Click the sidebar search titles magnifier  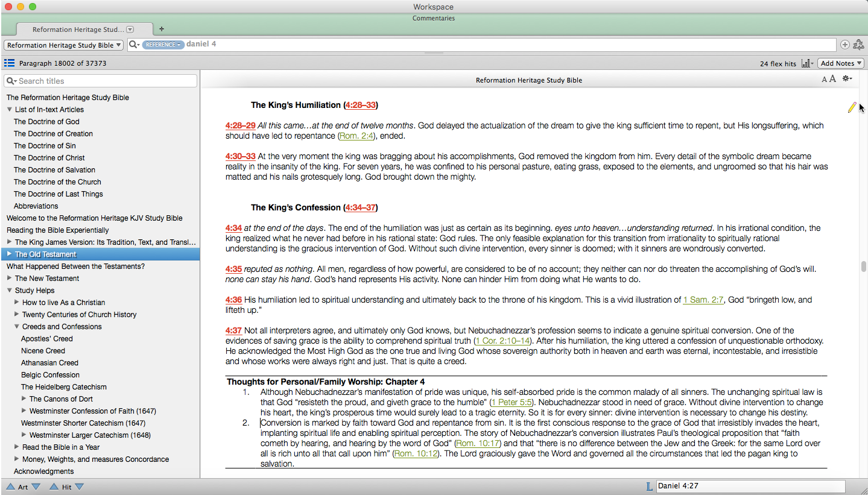click(x=11, y=81)
